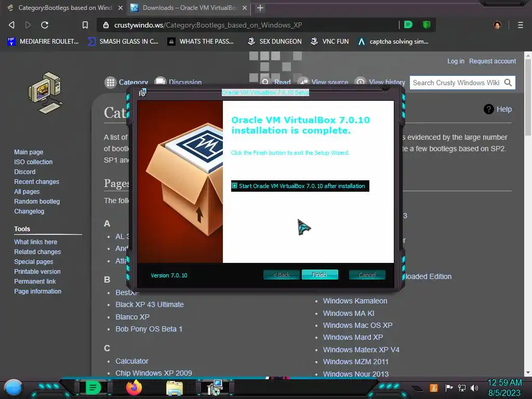
Task: Click the Log in link
Action: (456, 61)
